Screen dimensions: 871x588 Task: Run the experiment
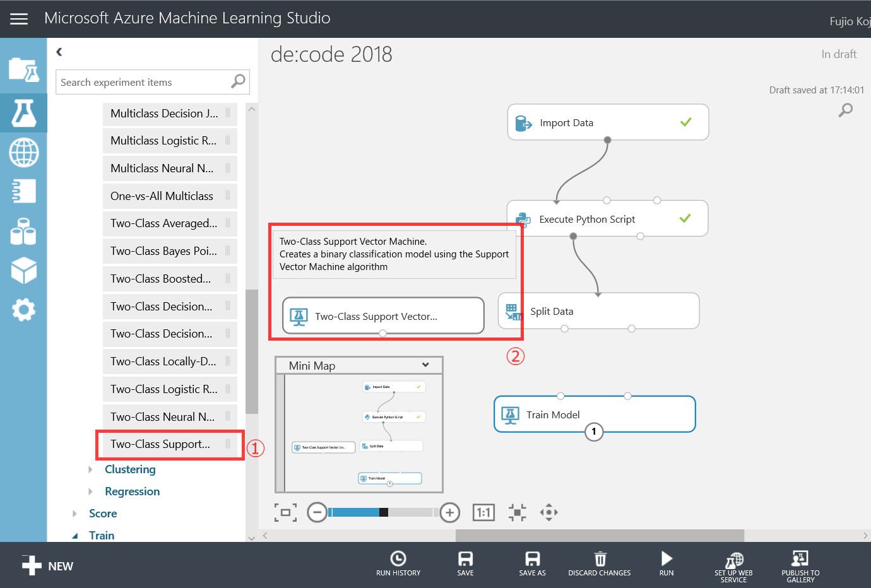[x=667, y=563]
